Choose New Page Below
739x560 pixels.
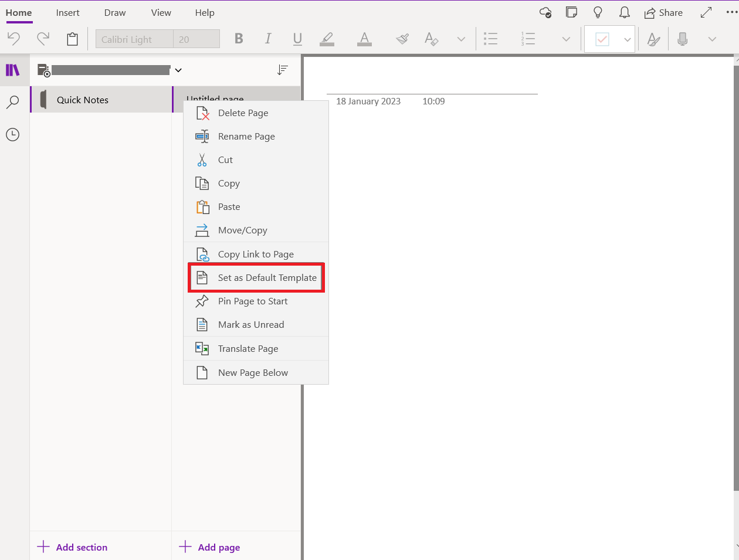tap(256, 372)
